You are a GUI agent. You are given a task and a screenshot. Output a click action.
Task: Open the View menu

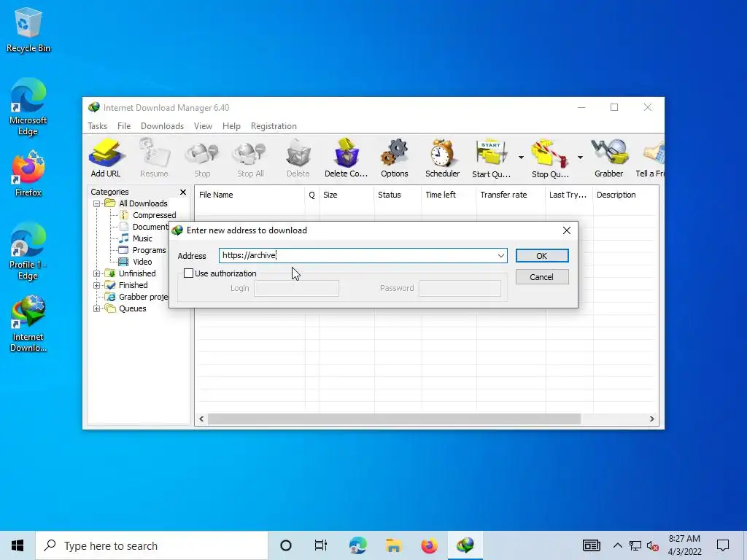(x=203, y=126)
